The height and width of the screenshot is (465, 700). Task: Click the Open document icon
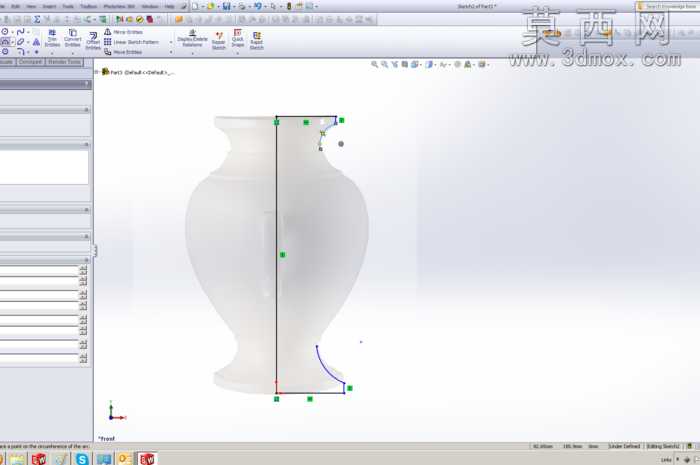[x=211, y=6]
